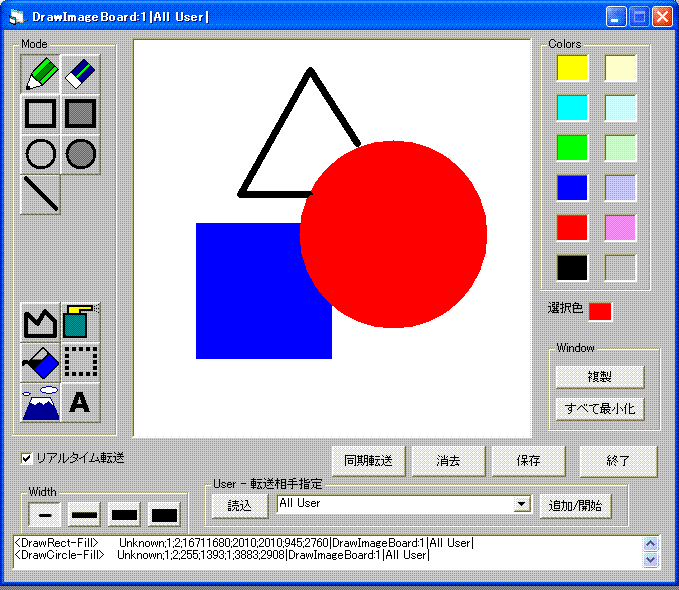
Task: Activate the paint bucket fill tool
Action: click(40, 363)
